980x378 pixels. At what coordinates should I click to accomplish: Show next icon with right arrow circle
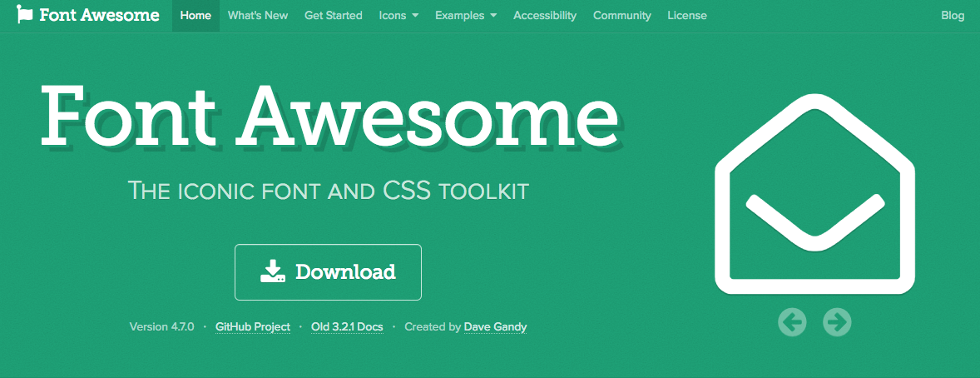tap(837, 322)
